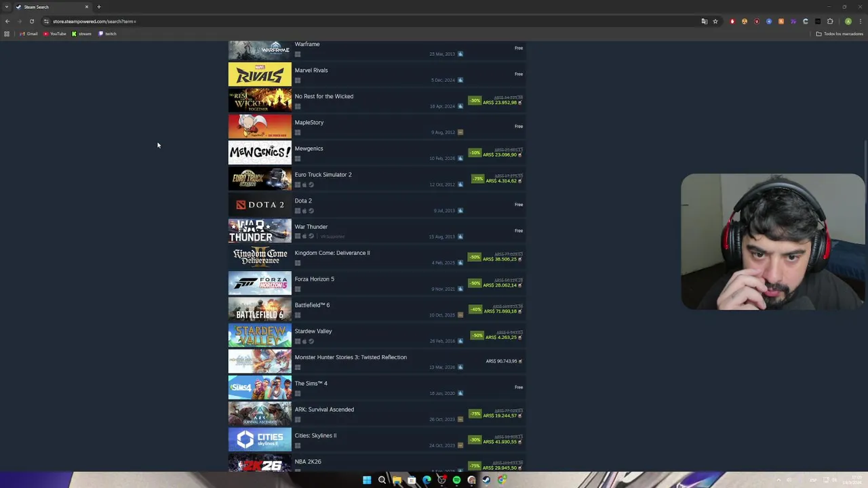The height and width of the screenshot is (488, 868).
Task: Open Microsoft Edge from taskbar
Action: coord(427,480)
